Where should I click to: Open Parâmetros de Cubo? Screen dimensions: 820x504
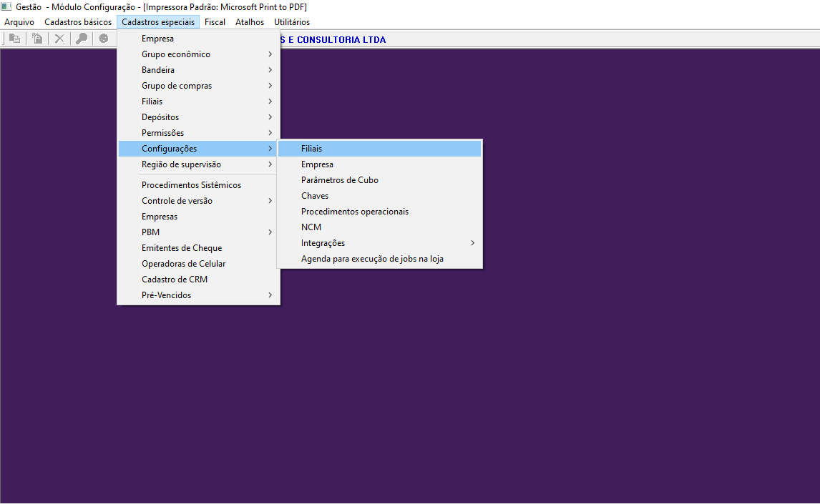click(380, 179)
